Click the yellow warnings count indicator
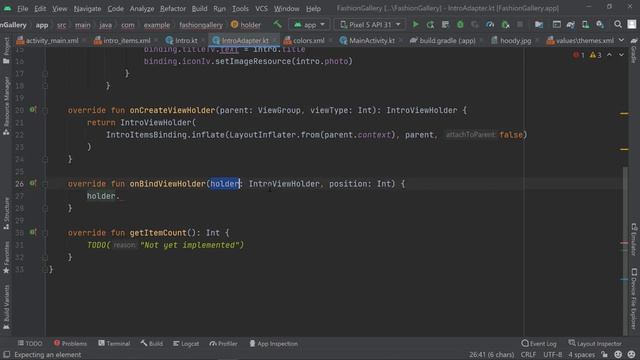This screenshot has height=360, width=640. pyautogui.click(x=596, y=55)
